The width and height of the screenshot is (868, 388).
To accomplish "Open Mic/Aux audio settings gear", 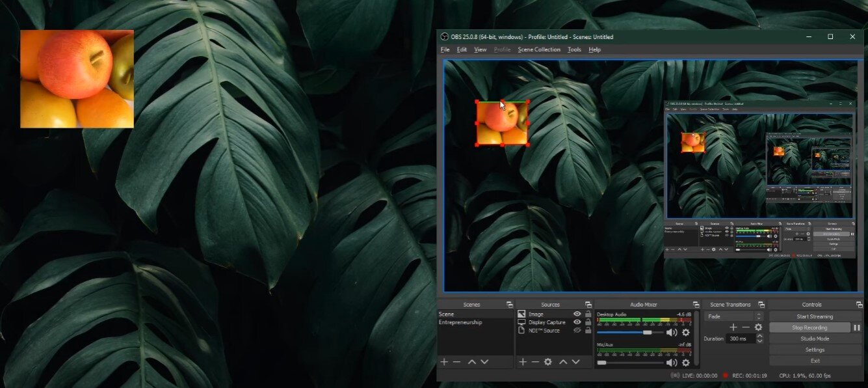I will 685,363.
